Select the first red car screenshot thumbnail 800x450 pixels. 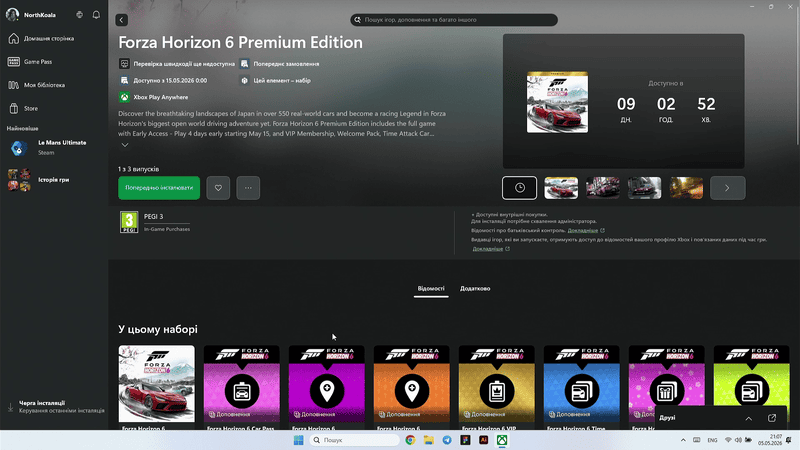(561, 188)
